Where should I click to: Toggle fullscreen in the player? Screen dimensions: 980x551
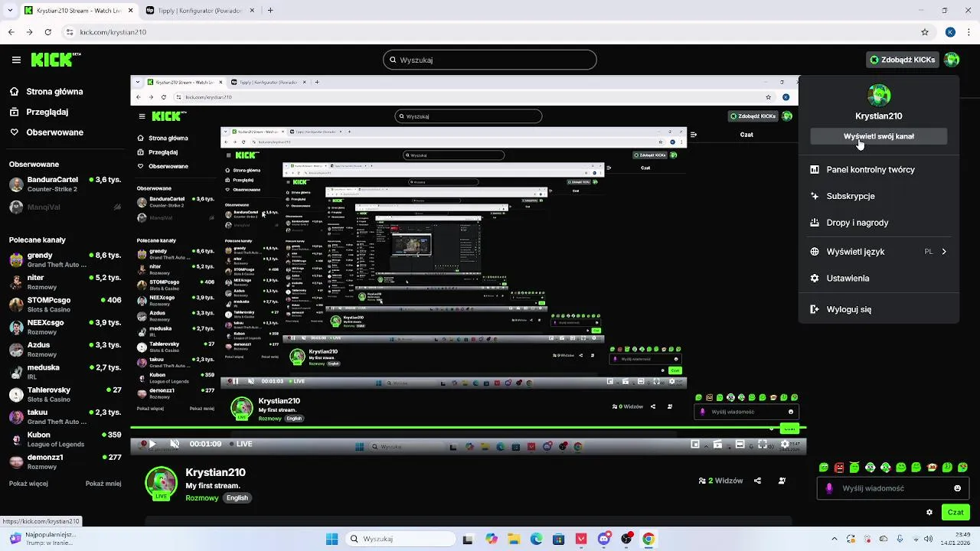[x=763, y=444]
